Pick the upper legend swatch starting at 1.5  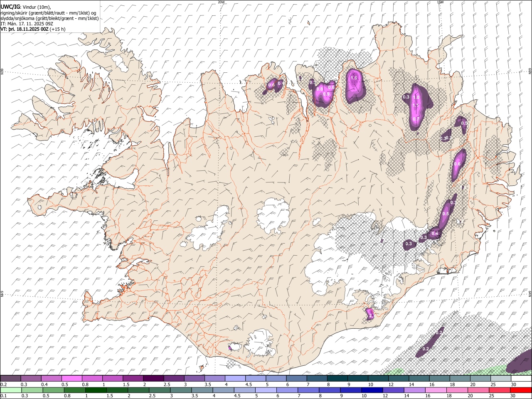pyautogui.click(x=133, y=378)
